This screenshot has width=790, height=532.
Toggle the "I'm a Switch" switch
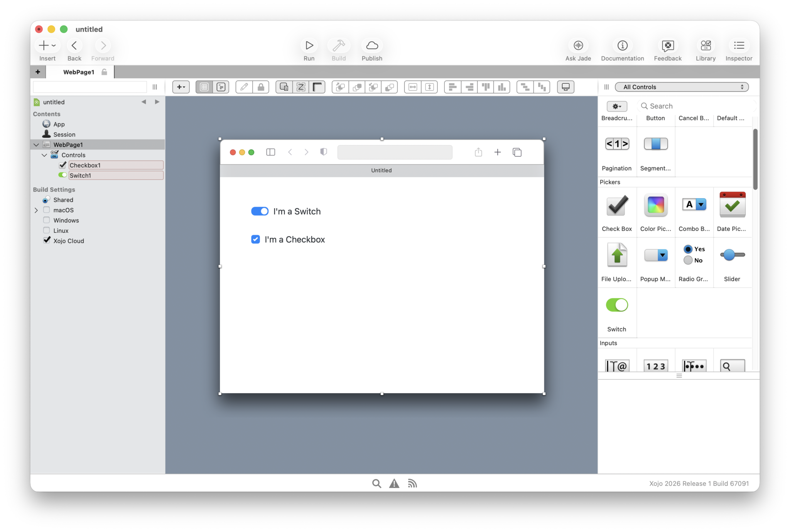click(x=260, y=211)
